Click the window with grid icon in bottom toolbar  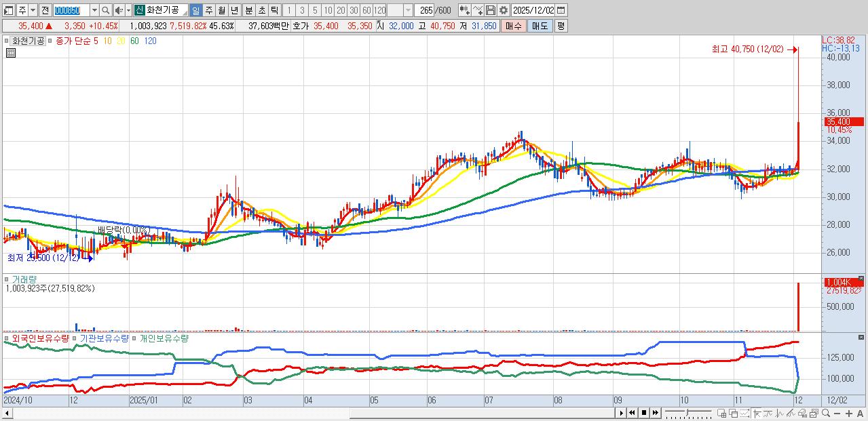(x=722, y=413)
